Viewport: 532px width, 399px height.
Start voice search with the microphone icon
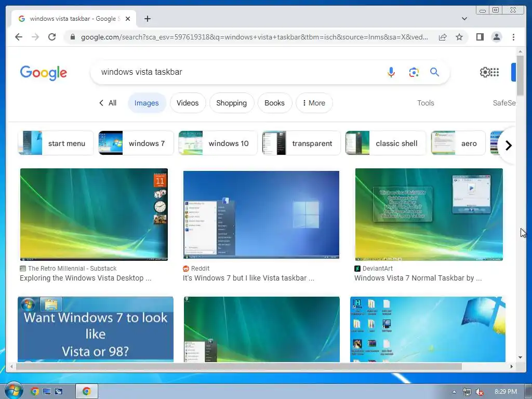tap(391, 72)
